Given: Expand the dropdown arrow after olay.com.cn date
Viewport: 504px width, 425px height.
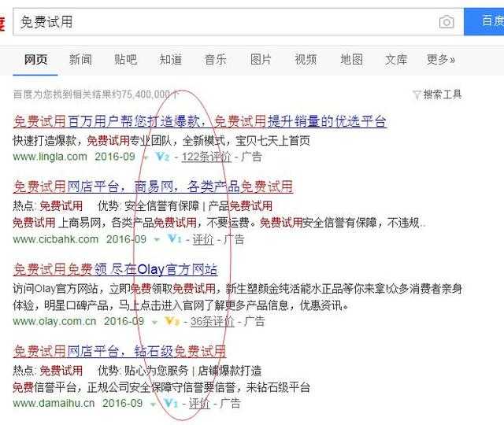Looking at the screenshot, I should tap(154, 322).
